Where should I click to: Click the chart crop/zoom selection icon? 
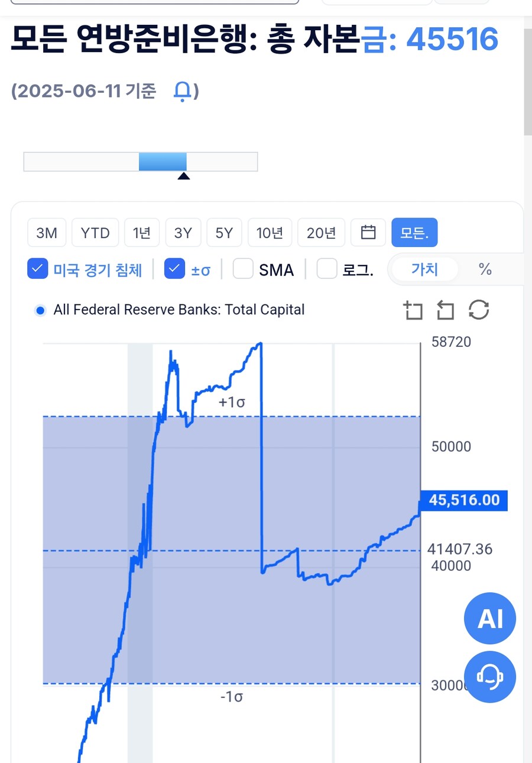coord(413,310)
